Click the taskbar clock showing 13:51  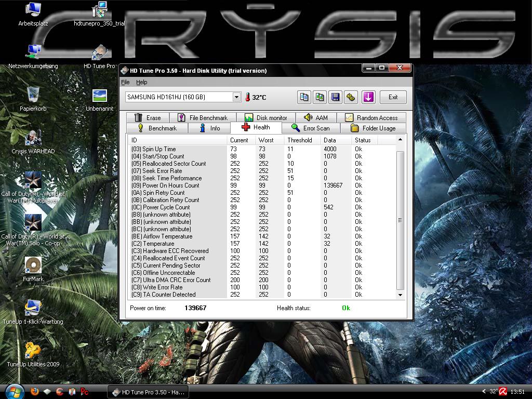(517, 392)
